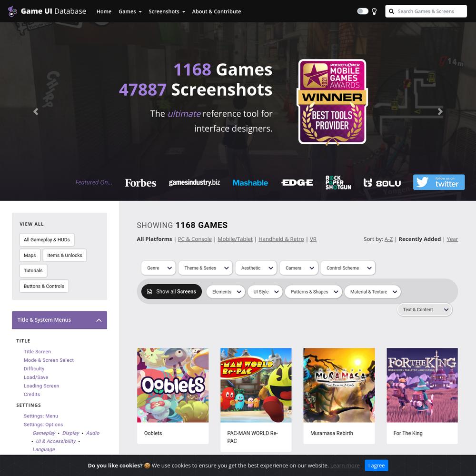Click the search magnifier icon
The width and height of the screenshot is (476, 476).
tap(391, 11)
